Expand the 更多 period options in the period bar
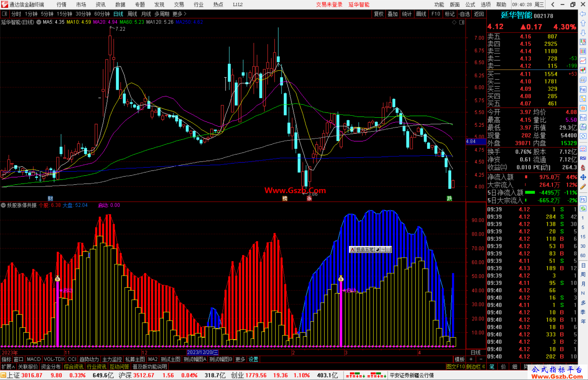Screen dimensions: 588x380 click(x=179, y=14)
